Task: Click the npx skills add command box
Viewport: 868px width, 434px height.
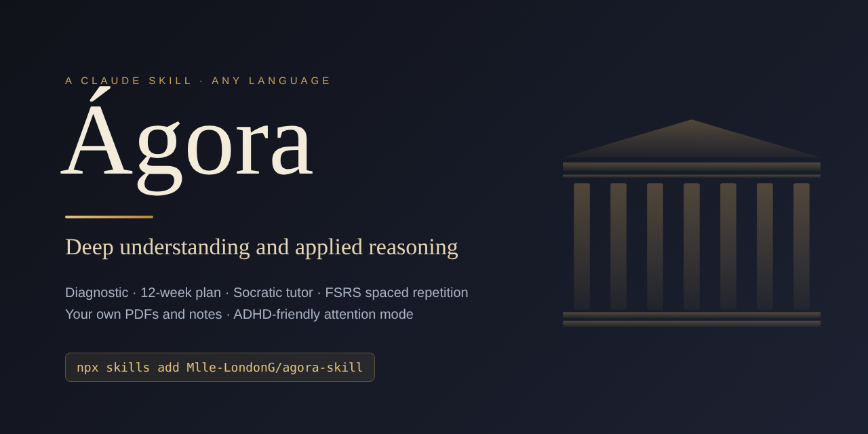Action: 220,367
